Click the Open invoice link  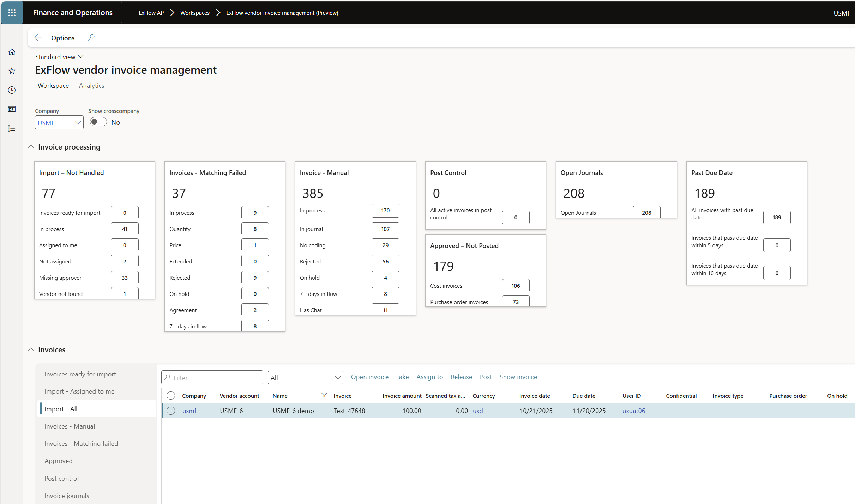click(369, 377)
